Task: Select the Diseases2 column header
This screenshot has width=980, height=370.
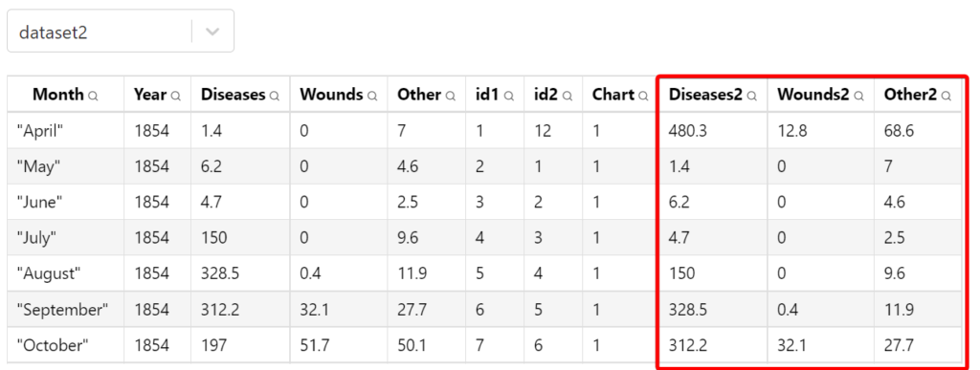Action: 713,95
